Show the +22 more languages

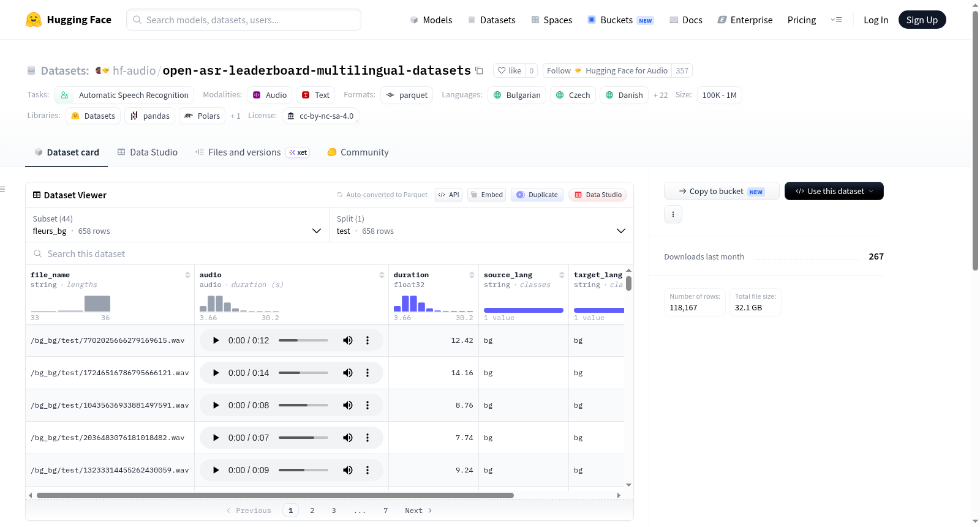(660, 95)
